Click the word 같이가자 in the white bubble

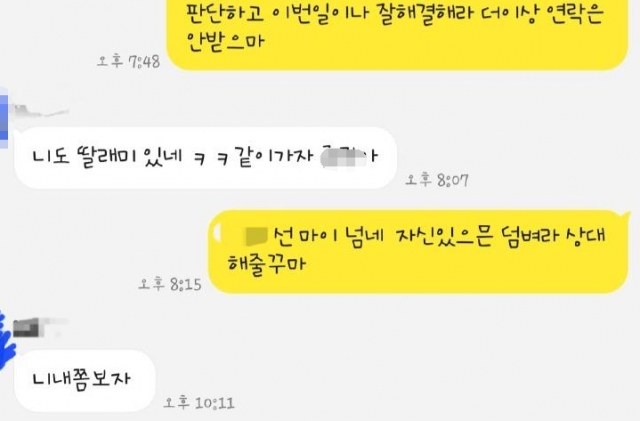coord(276,157)
